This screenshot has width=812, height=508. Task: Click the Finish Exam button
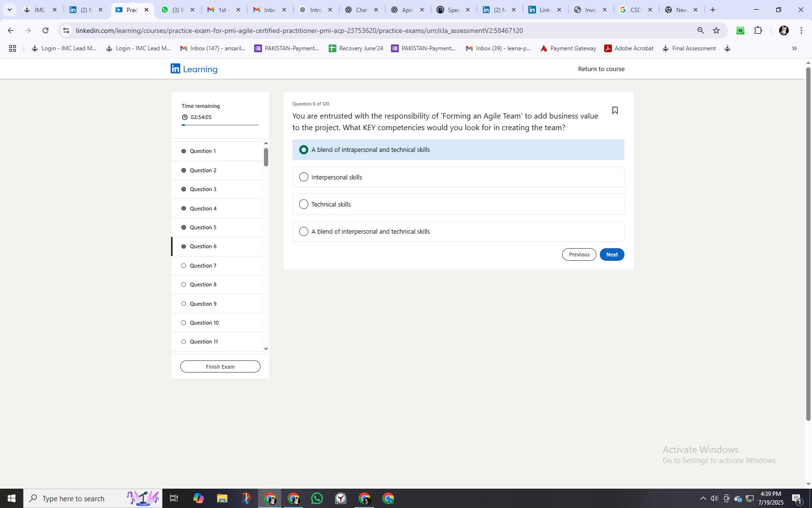click(220, 367)
